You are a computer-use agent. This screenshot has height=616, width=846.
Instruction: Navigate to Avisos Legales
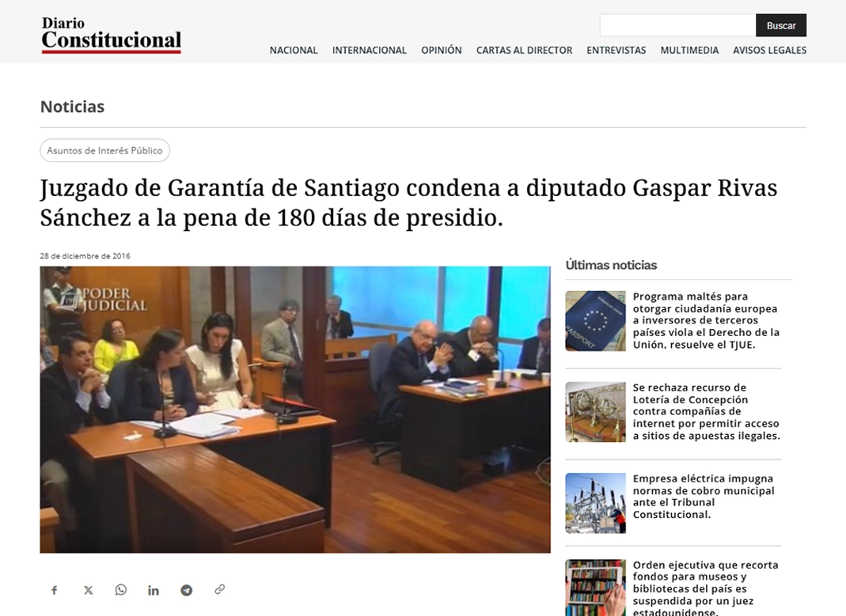pos(769,50)
